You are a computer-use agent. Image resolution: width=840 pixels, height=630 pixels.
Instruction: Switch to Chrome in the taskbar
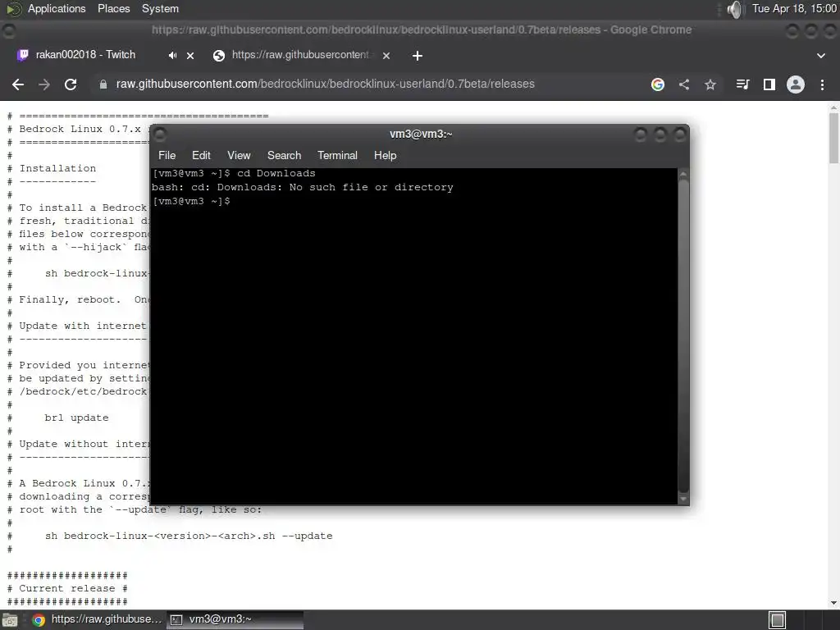(x=97, y=620)
